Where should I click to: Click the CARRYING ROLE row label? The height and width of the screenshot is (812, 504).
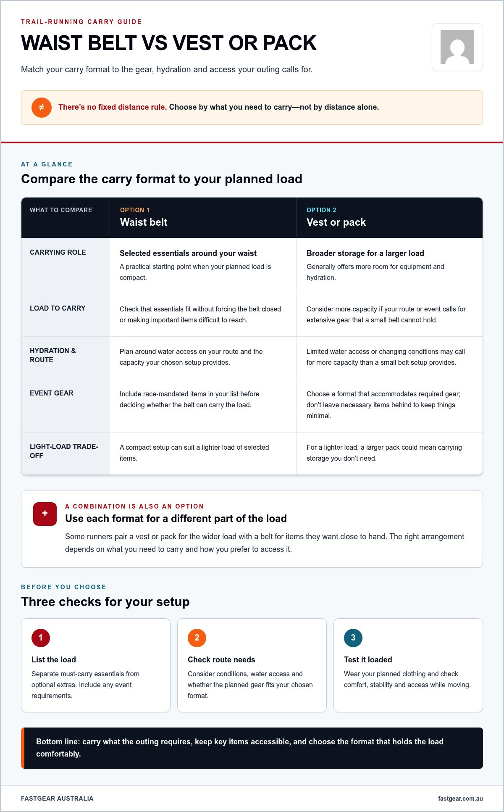[58, 252]
